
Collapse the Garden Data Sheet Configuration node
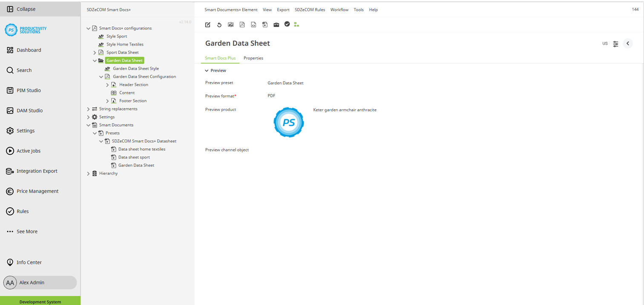pos(101,76)
